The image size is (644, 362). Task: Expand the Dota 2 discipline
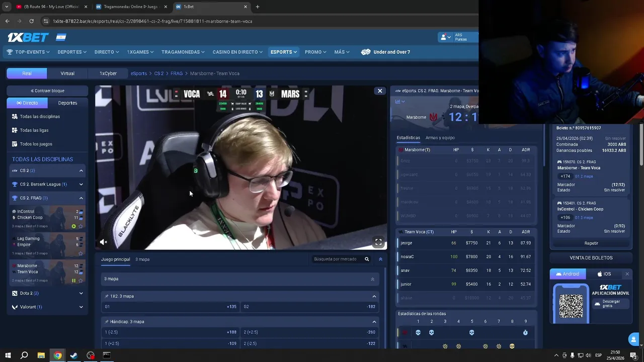coord(81,293)
